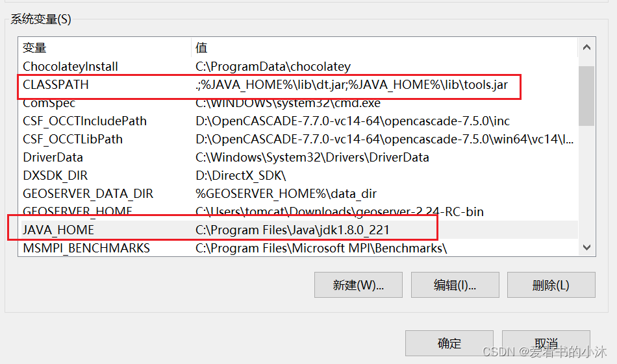
Task: Click the Drivers\DriverData path value
Action: [x=312, y=157]
